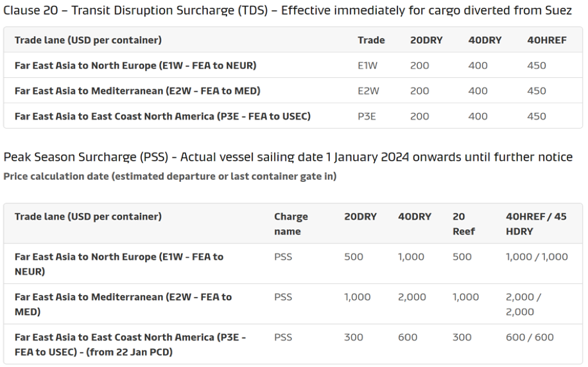588x367 pixels.
Task: Click the Clause 20 Transit Disruption Surcharge heading
Action: (288, 11)
